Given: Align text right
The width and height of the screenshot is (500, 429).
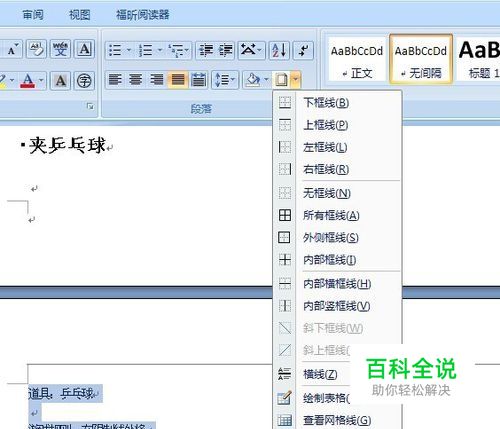Looking at the screenshot, I should [157, 80].
